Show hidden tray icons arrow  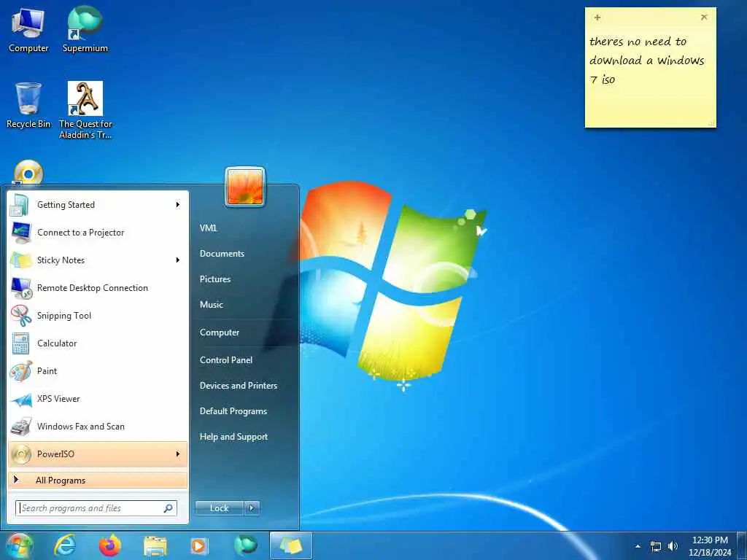[638, 547]
